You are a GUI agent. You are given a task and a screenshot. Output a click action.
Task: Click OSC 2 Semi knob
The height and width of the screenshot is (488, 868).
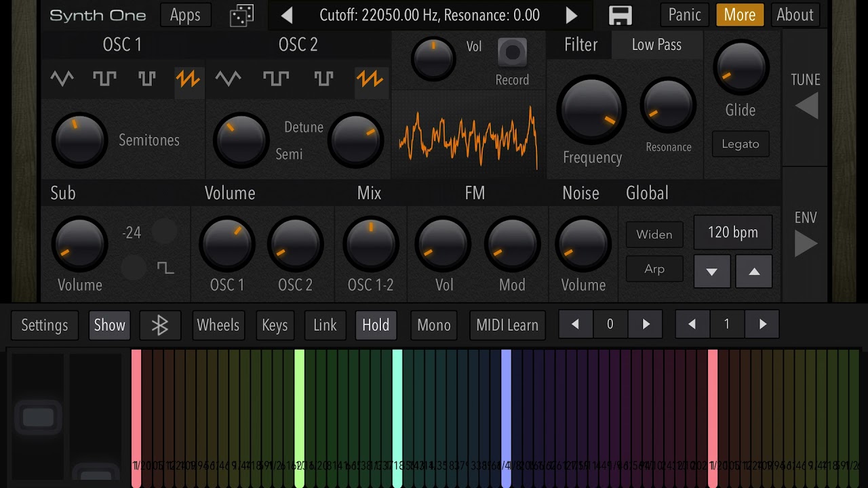click(x=241, y=140)
